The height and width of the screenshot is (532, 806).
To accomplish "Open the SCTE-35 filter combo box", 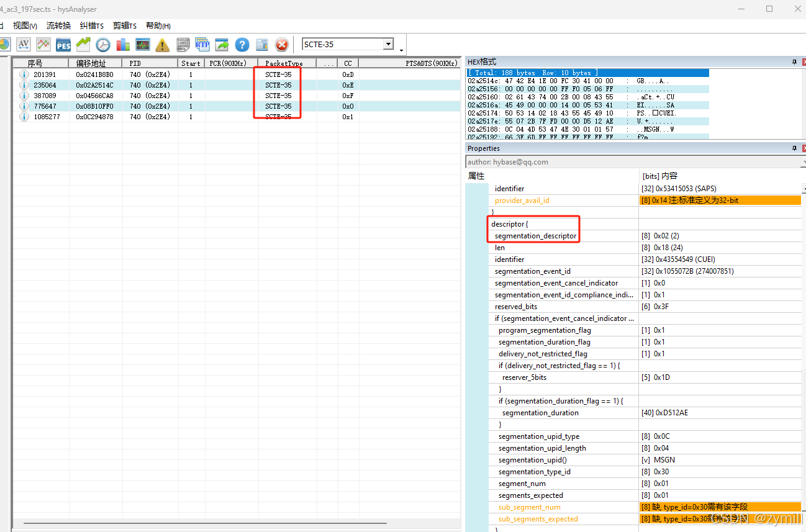I will click(x=348, y=44).
